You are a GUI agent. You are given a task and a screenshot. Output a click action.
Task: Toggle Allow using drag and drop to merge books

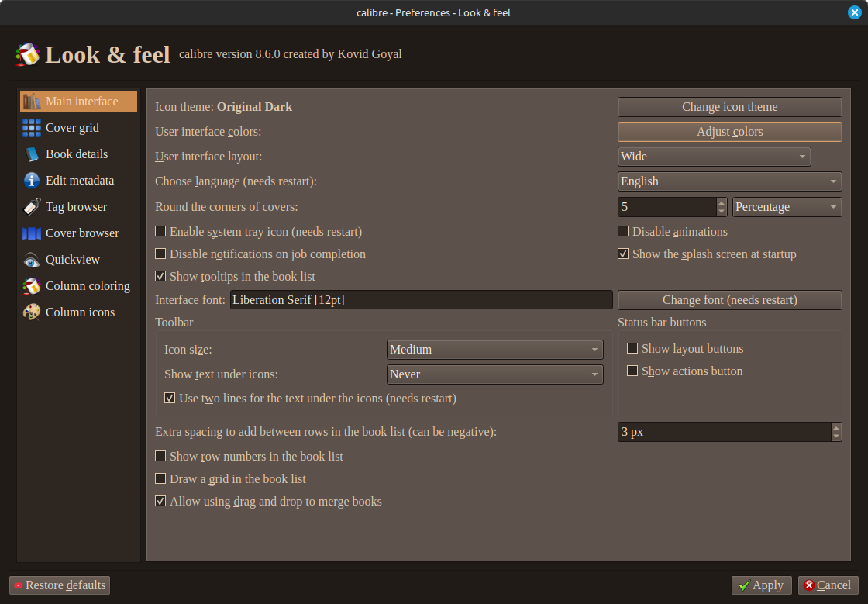(x=160, y=501)
